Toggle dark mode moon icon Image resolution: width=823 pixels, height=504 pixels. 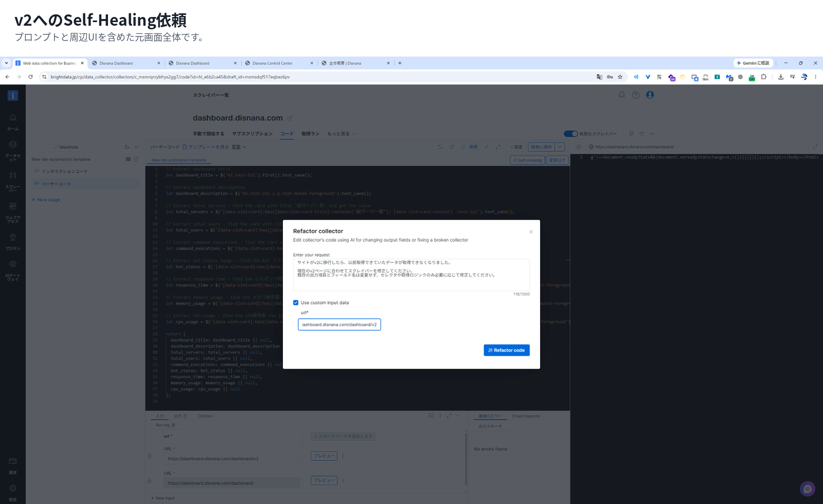click(x=127, y=147)
